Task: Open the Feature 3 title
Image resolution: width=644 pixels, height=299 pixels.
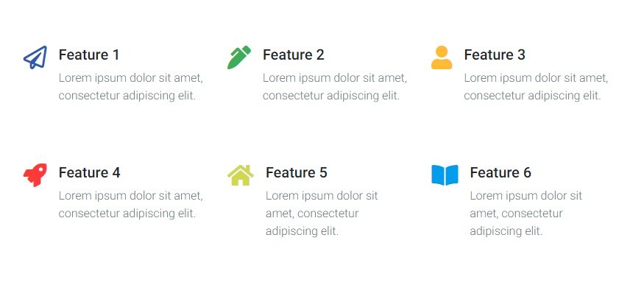Action: click(495, 54)
